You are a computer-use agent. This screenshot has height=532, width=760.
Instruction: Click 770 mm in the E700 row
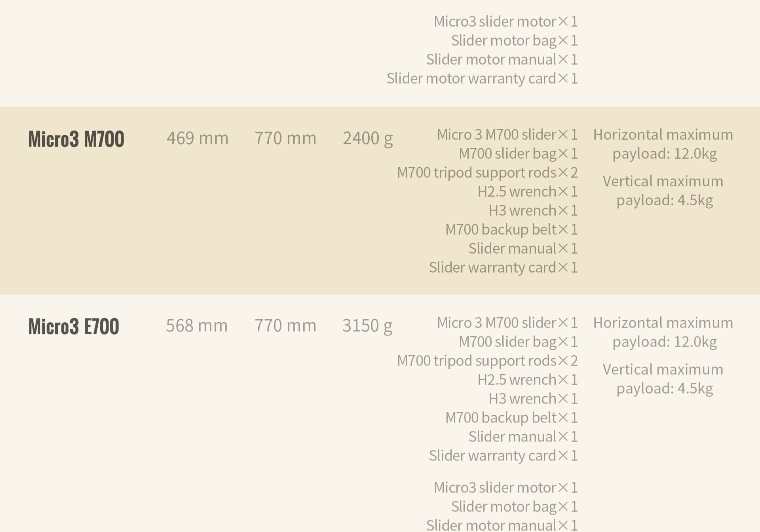[285, 326]
